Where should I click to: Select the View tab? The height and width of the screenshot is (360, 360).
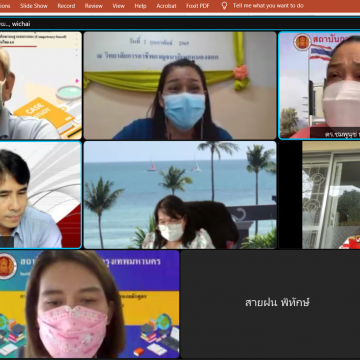point(118,6)
